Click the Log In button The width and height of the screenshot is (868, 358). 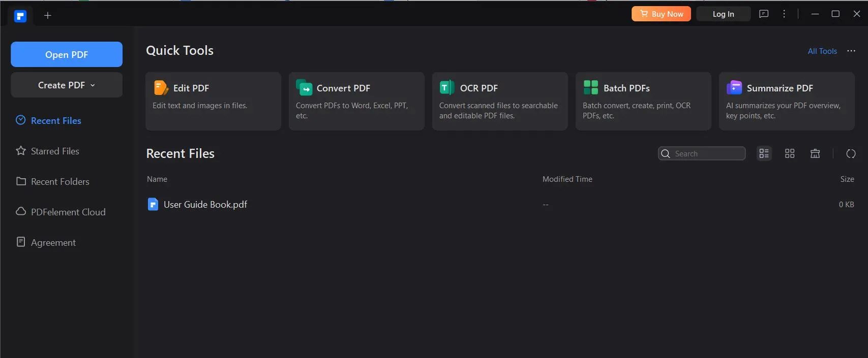point(723,14)
